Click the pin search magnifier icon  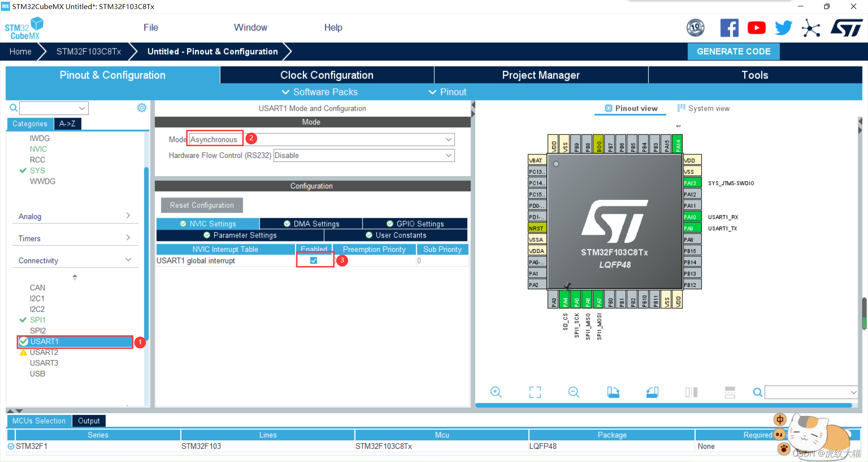pyautogui.click(x=758, y=392)
